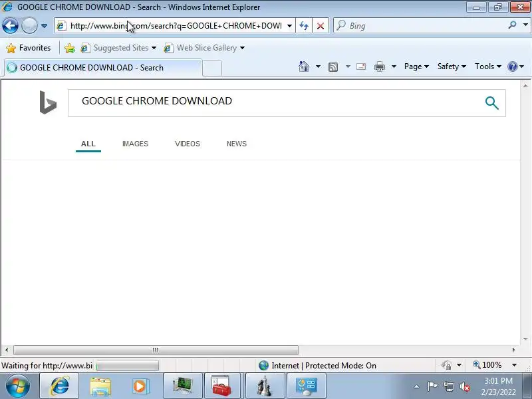Expand the Home button dropdown arrow
Viewport: 532px width, 399px height.
318,66
